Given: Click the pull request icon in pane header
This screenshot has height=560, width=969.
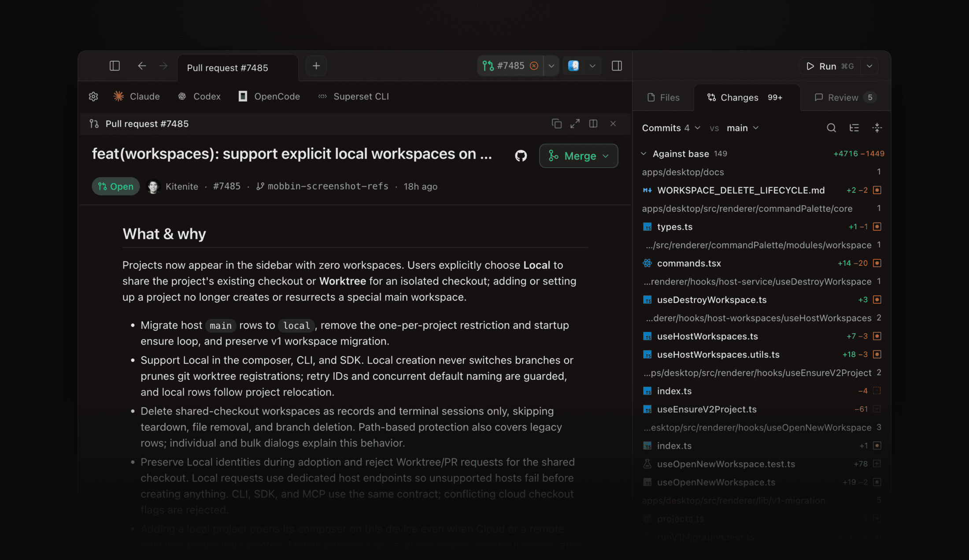Looking at the screenshot, I should tap(94, 124).
